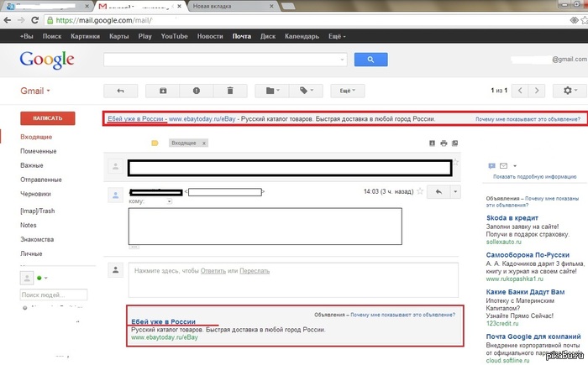Open Карты in Google bar
The width and height of the screenshot is (588, 365).
point(119,36)
